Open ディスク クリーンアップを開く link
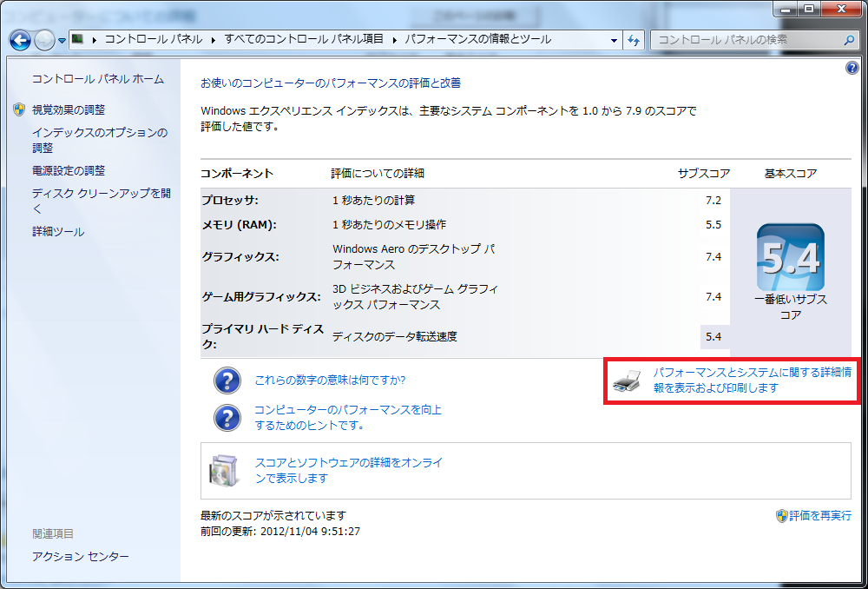This screenshot has height=589, width=868. coord(102,202)
